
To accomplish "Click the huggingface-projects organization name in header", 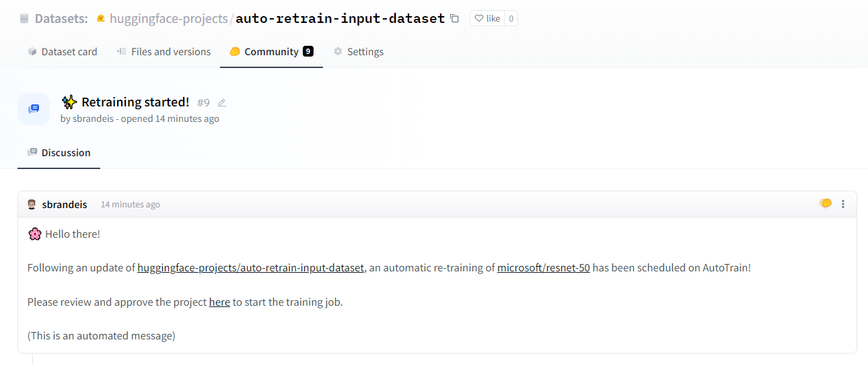I will click(168, 19).
